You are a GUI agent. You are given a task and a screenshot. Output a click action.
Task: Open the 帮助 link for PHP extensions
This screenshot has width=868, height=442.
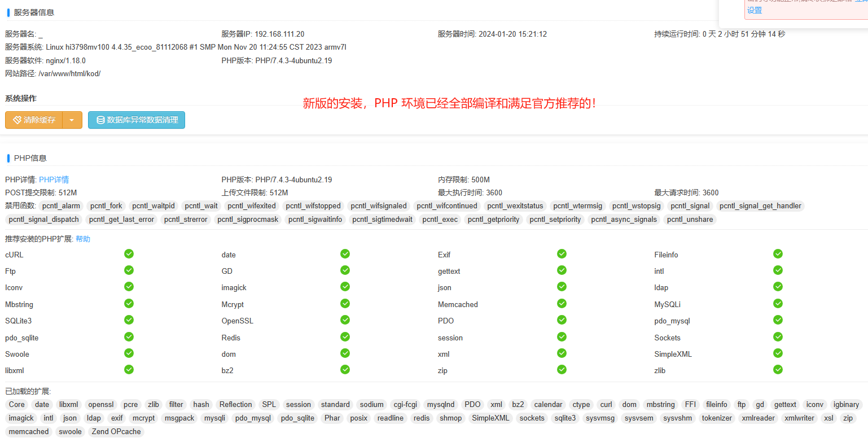tap(83, 239)
